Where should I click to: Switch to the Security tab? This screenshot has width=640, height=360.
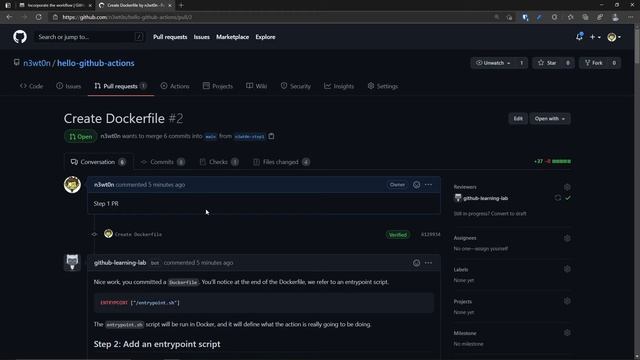(x=296, y=86)
